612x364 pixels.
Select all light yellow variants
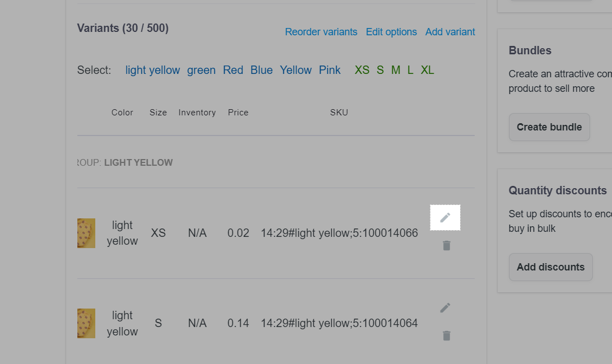point(152,70)
